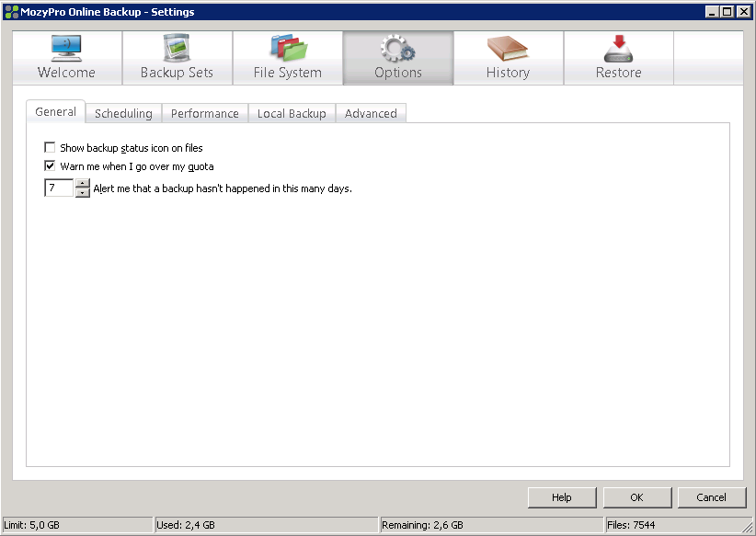The image size is (756, 536).
Task: Click the alert me backup days label
Action: (x=223, y=188)
